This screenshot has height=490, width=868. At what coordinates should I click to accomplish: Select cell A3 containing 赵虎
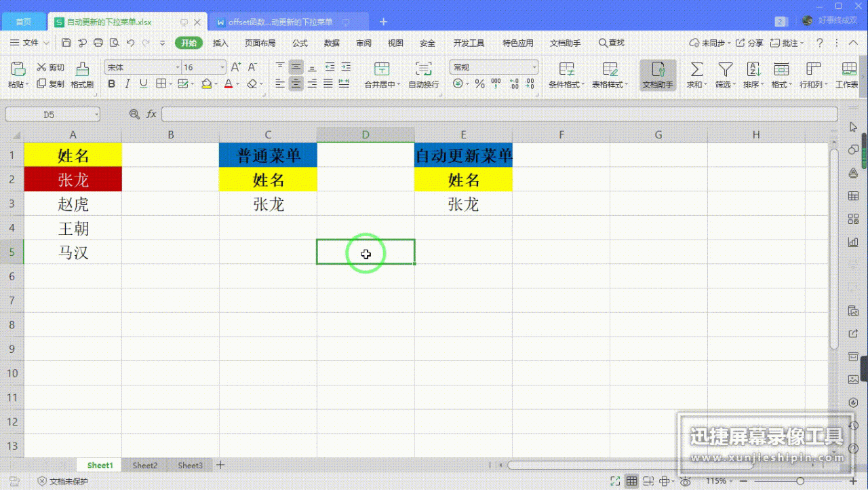tap(73, 204)
